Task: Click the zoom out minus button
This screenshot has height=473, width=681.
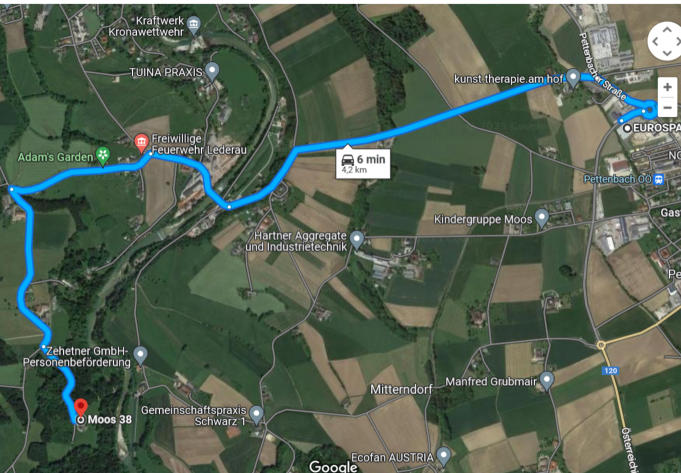Action: click(667, 107)
